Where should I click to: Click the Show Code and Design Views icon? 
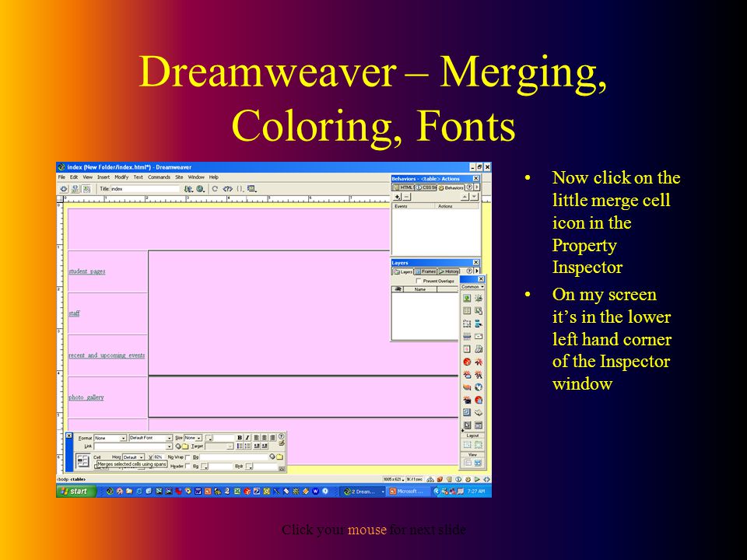pyautogui.click(x=75, y=189)
